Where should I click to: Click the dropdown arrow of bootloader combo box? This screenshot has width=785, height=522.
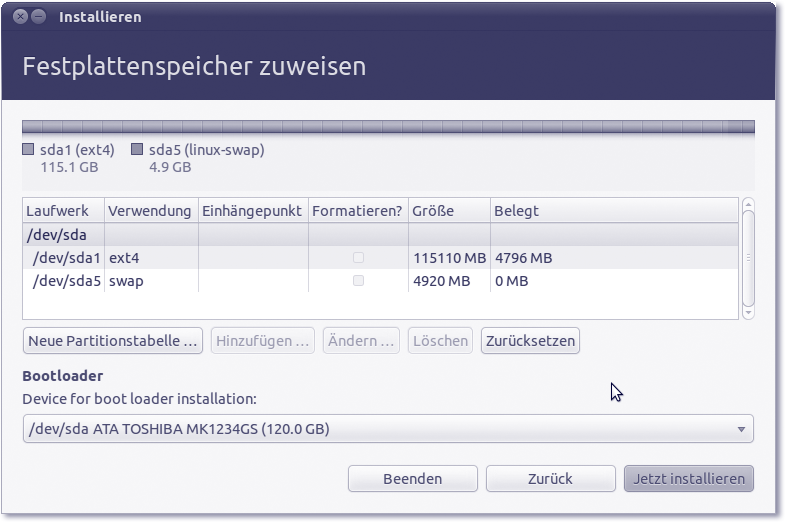pos(741,429)
